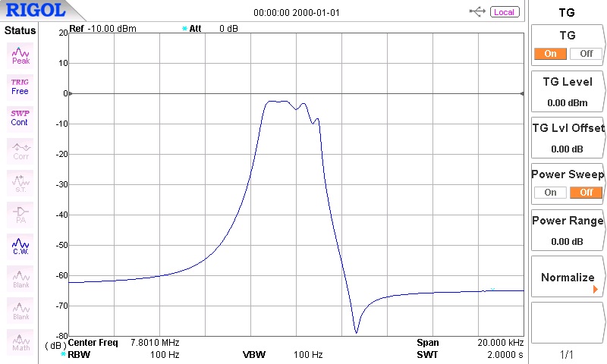Select the TRIG Free trigger icon

pos(20,86)
